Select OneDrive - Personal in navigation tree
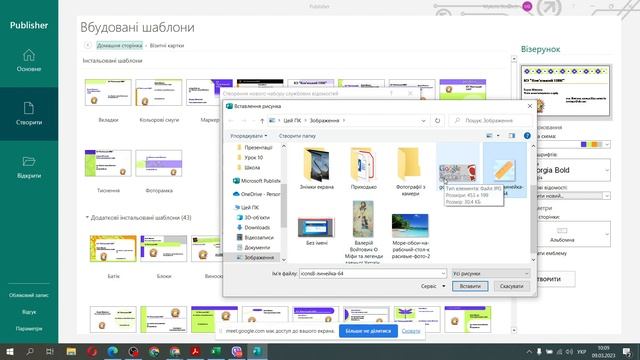The height and width of the screenshot is (360, 640). (256, 194)
